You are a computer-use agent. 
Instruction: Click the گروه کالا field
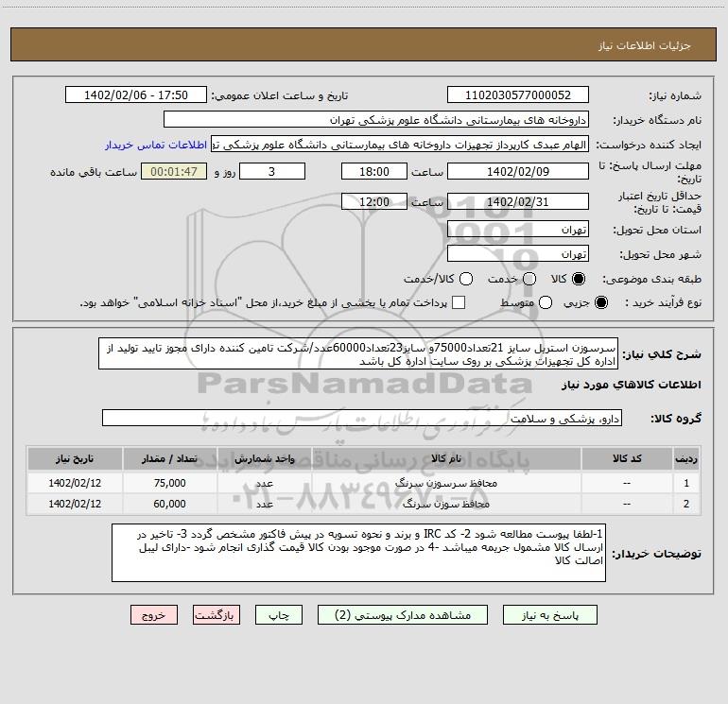(362, 418)
